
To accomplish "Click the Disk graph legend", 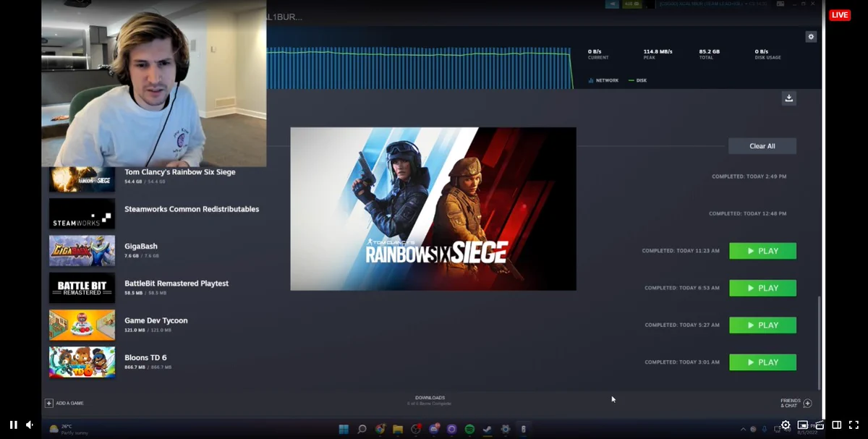I will pyautogui.click(x=638, y=80).
